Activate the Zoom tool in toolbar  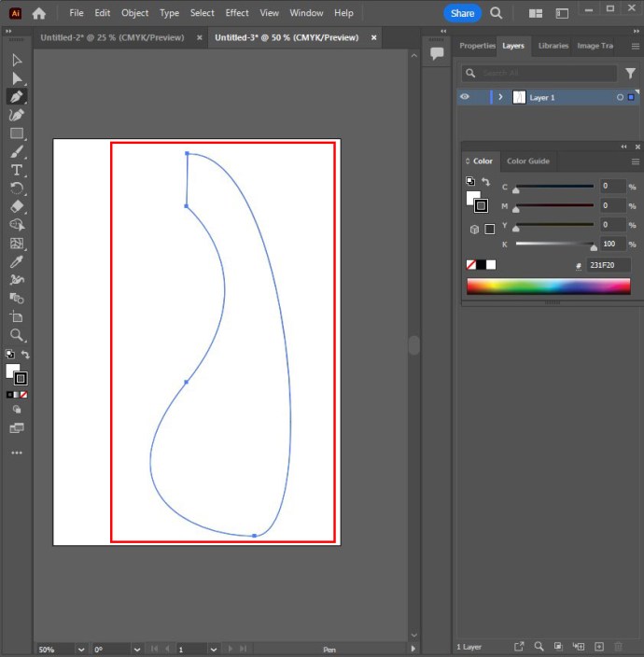pyautogui.click(x=17, y=335)
